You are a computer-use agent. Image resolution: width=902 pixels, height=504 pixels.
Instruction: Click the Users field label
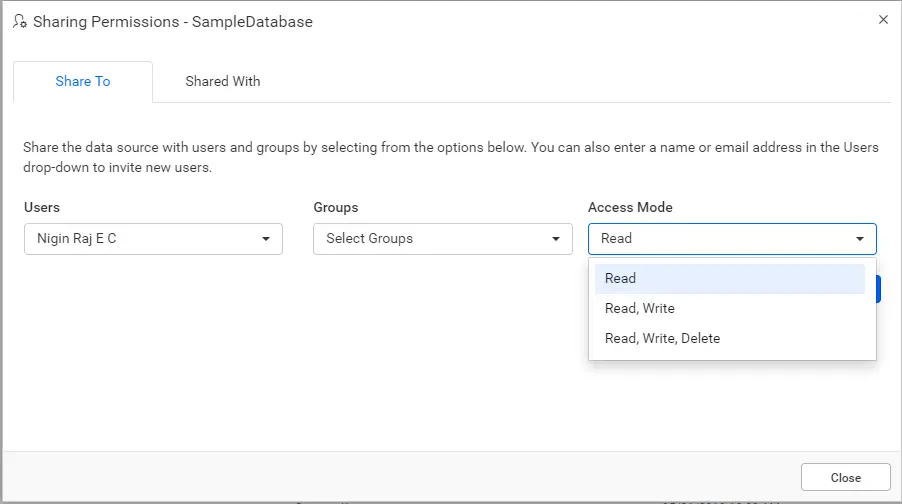click(42, 207)
